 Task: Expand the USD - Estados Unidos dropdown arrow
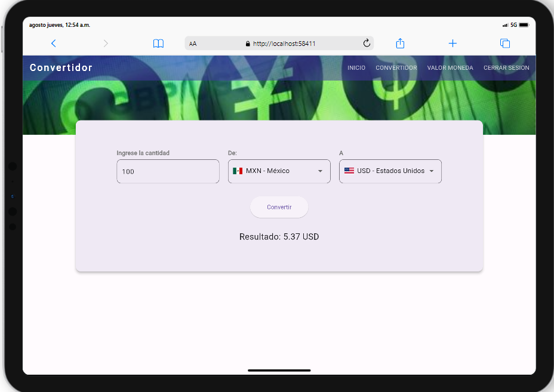[432, 171]
